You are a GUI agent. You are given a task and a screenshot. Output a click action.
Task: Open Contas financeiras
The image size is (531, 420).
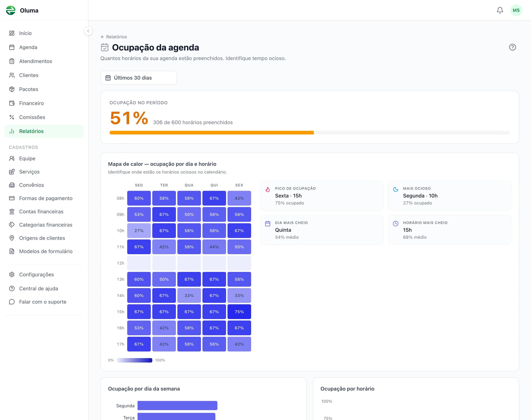(44, 212)
